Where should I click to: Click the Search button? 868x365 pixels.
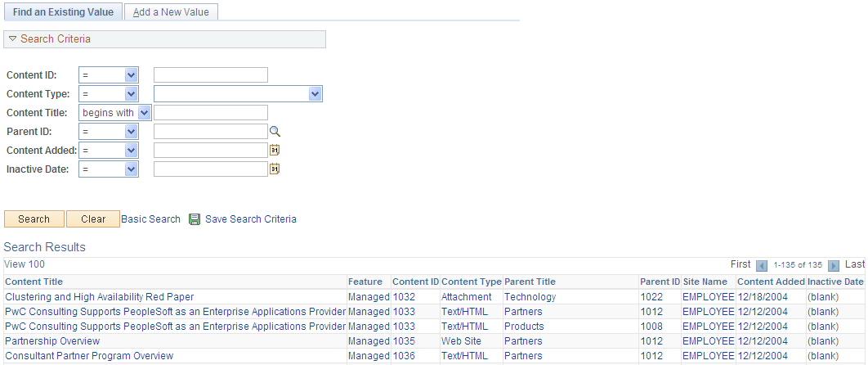click(34, 219)
